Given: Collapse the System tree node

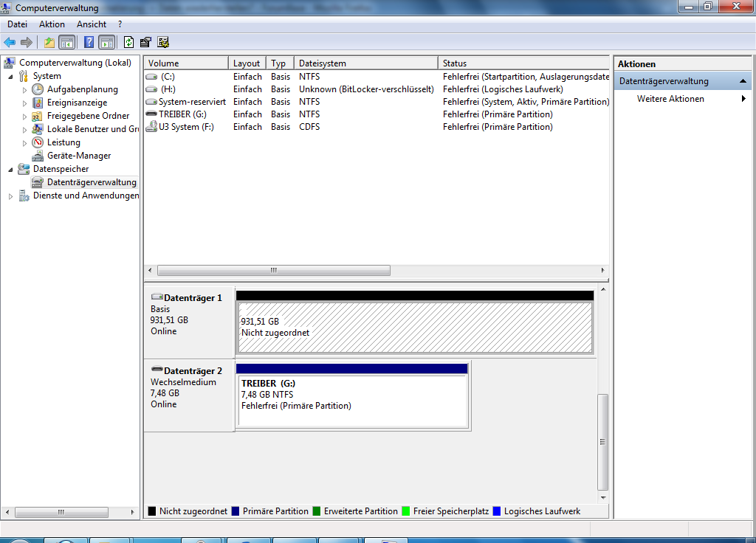Looking at the screenshot, I should [10, 77].
